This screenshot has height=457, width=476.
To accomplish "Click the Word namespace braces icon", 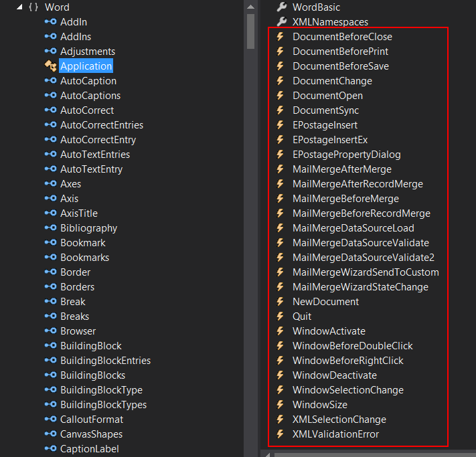I will coord(33,7).
